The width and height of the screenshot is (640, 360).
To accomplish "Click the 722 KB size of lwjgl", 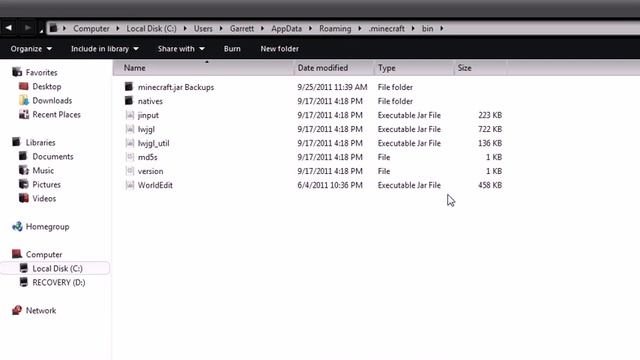I will point(490,129).
